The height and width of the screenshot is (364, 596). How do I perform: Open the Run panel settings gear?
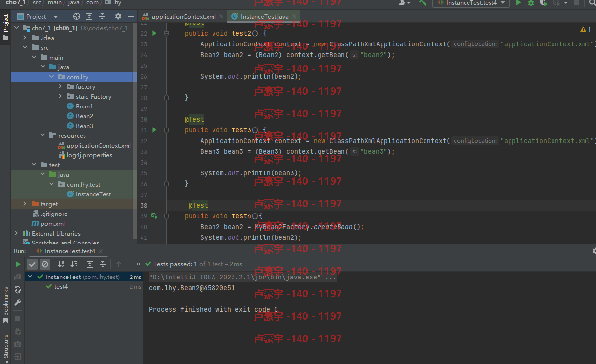pyautogui.click(x=594, y=251)
